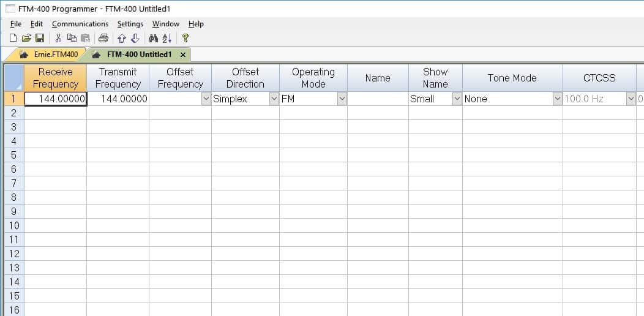
Task: Open Find with binoculars icon
Action: (153, 38)
